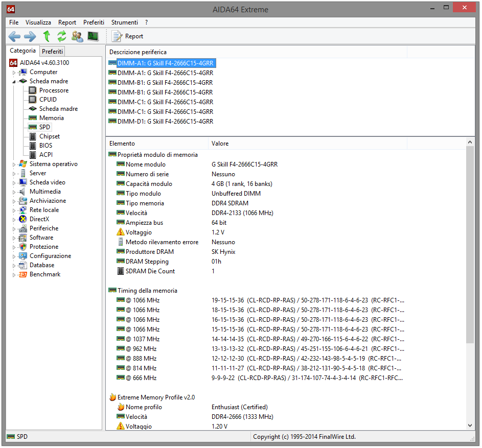The height and width of the screenshot is (448, 482).
Task: Select the CPUID tree item
Action: pos(48,100)
